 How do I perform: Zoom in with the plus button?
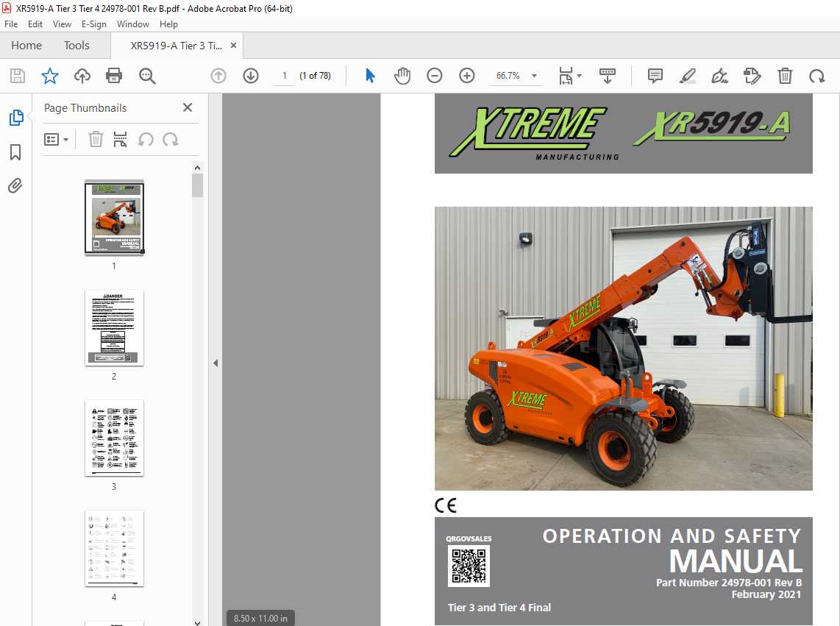pyautogui.click(x=467, y=76)
